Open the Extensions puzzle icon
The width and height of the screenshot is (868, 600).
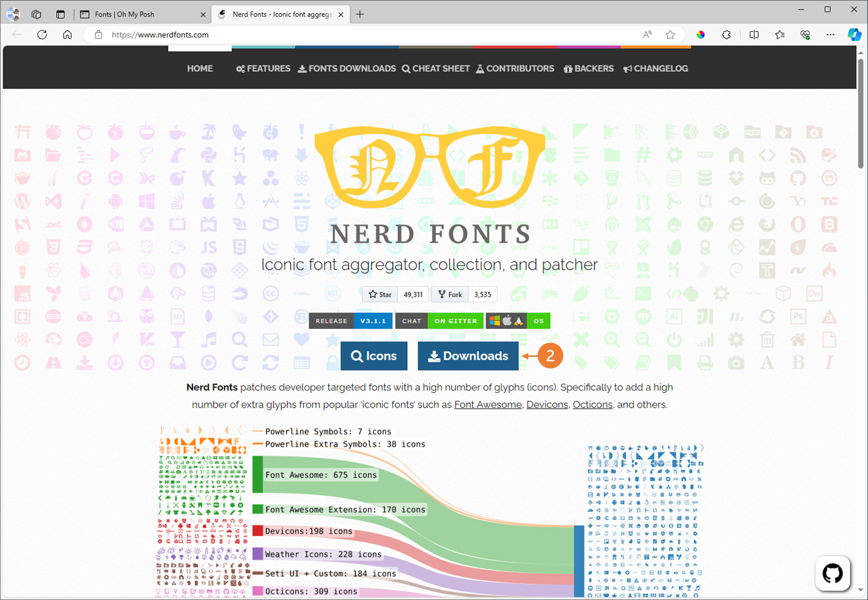tap(726, 35)
